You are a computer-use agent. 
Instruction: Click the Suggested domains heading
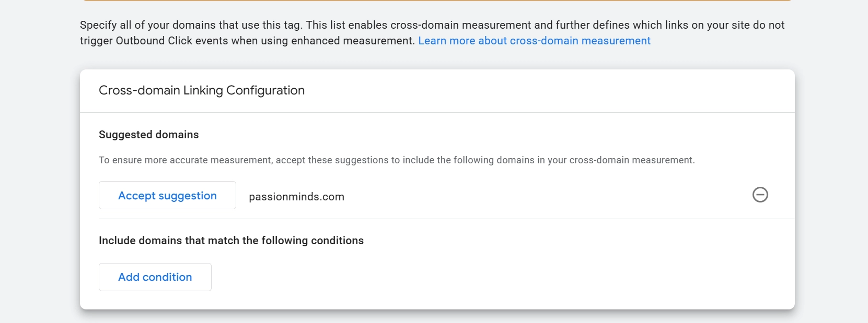pos(148,135)
